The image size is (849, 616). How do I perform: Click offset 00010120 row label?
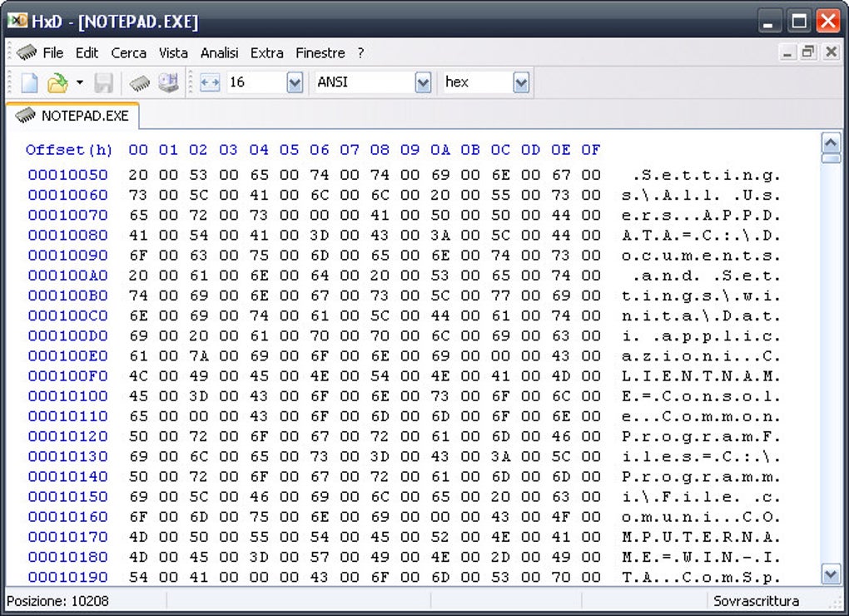coord(67,436)
